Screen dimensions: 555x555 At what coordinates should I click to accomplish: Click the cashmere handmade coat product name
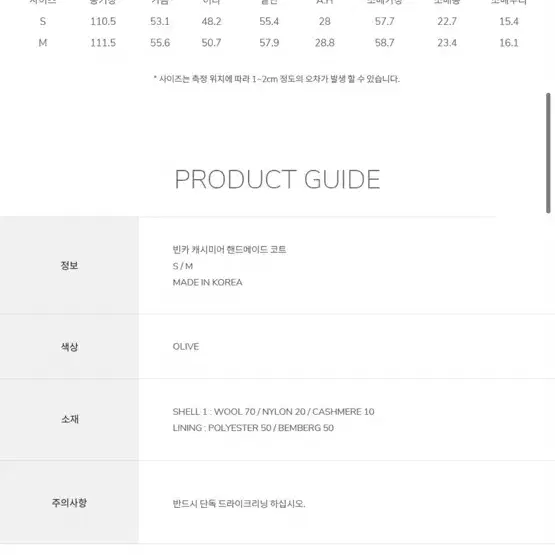pos(229,250)
